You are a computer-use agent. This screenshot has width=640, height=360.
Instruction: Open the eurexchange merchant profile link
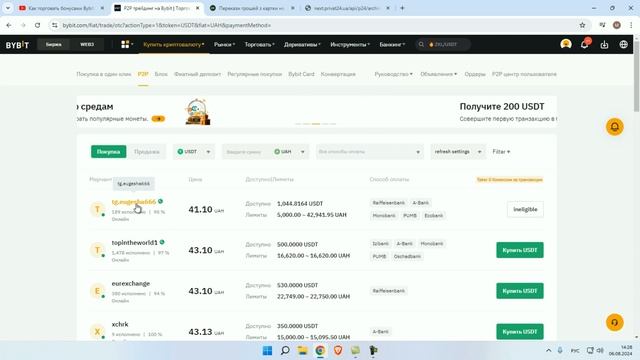coord(131,283)
